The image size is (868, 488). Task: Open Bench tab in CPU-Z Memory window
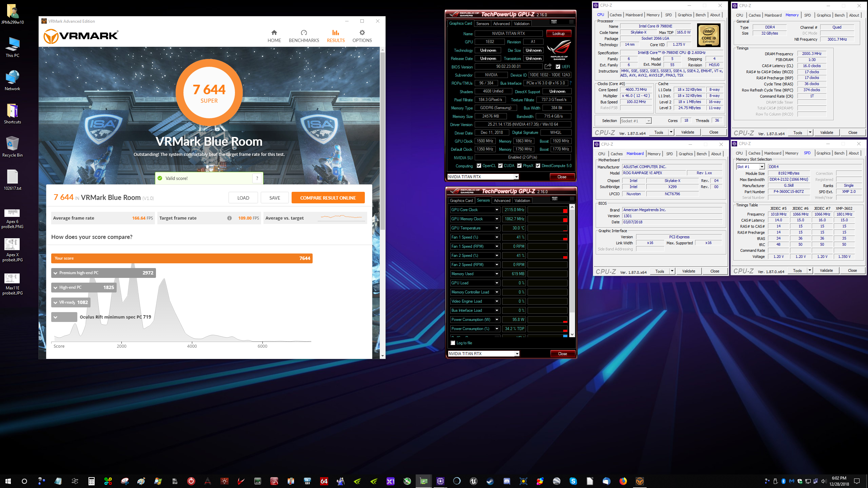pyautogui.click(x=840, y=15)
